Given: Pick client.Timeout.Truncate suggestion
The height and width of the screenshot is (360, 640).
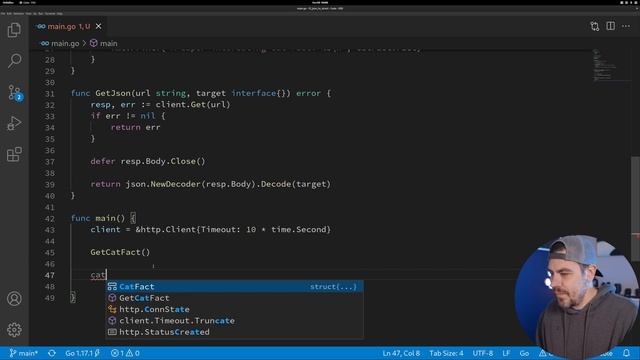Looking at the screenshot, I should coord(235,321).
